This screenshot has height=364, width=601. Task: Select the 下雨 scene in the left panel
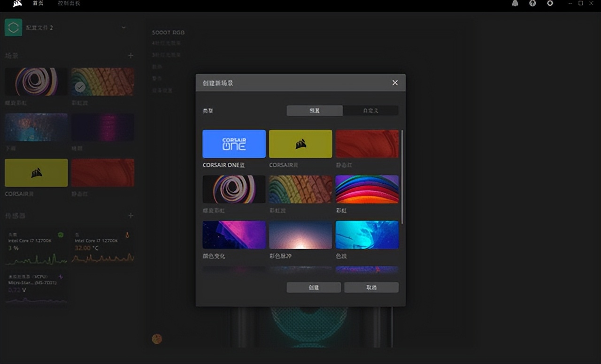click(36, 127)
